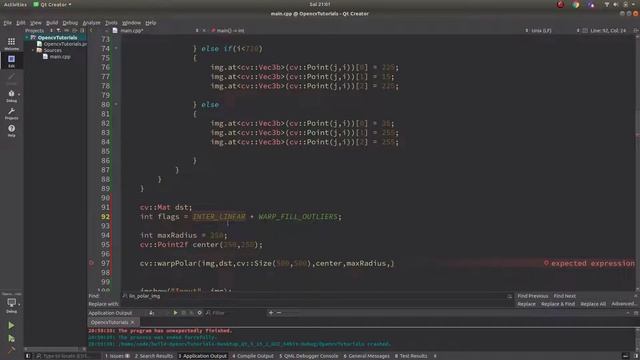Image resolution: width=640 pixels, height=360 pixels.
Task: Open the Analyze menu
Action: coord(91,22)
